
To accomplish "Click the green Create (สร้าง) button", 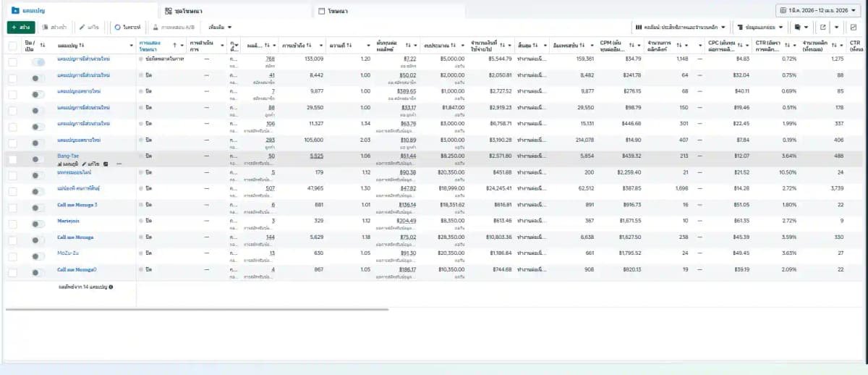I will [x=20, y=27].
